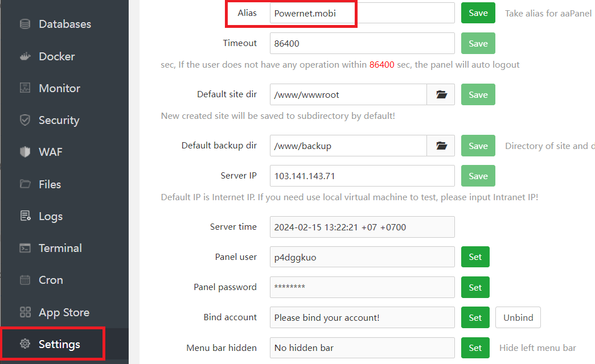595x364 pixels.
Task: Unbind the bound account
Action: (518, 317)
